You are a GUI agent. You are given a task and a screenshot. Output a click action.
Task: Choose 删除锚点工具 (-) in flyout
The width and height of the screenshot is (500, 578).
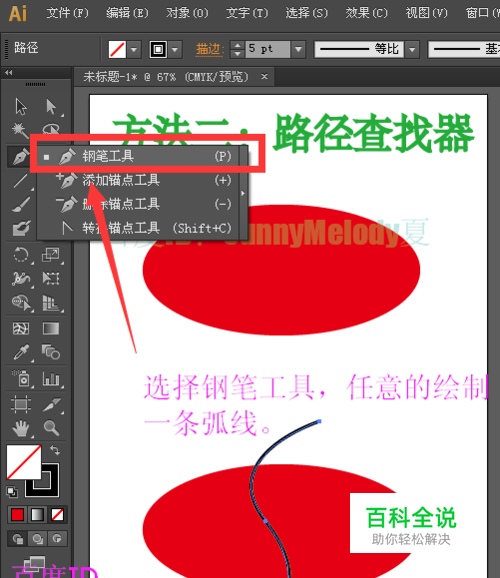click(x=138, y=204)
